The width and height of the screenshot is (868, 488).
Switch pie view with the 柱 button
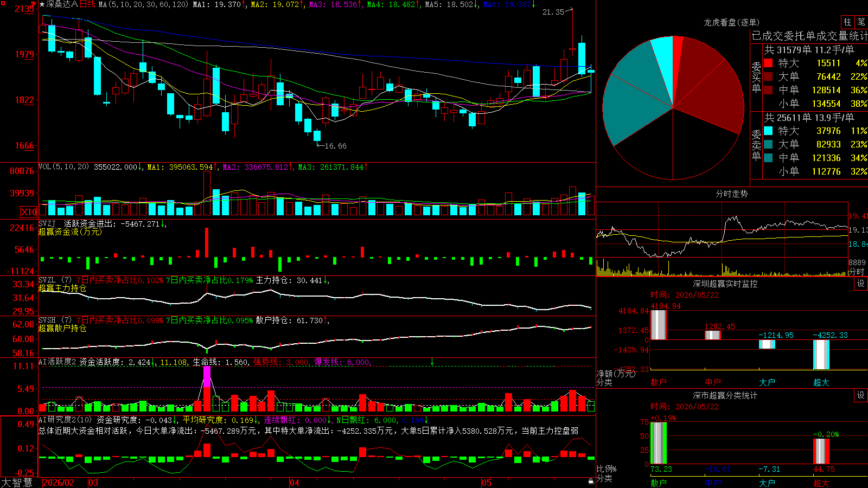(x=847, y=22)
